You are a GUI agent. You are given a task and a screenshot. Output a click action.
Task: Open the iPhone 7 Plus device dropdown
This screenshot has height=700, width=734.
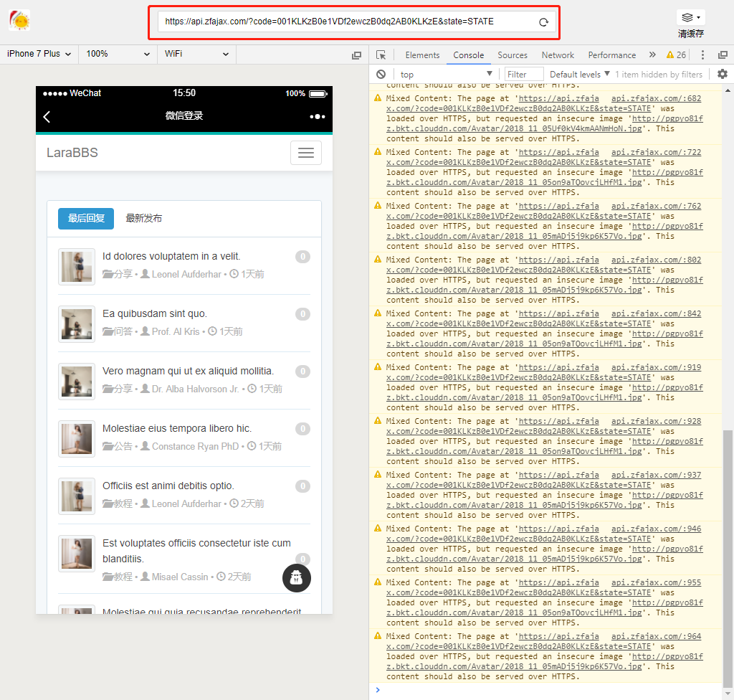click(x=39, y=55)
